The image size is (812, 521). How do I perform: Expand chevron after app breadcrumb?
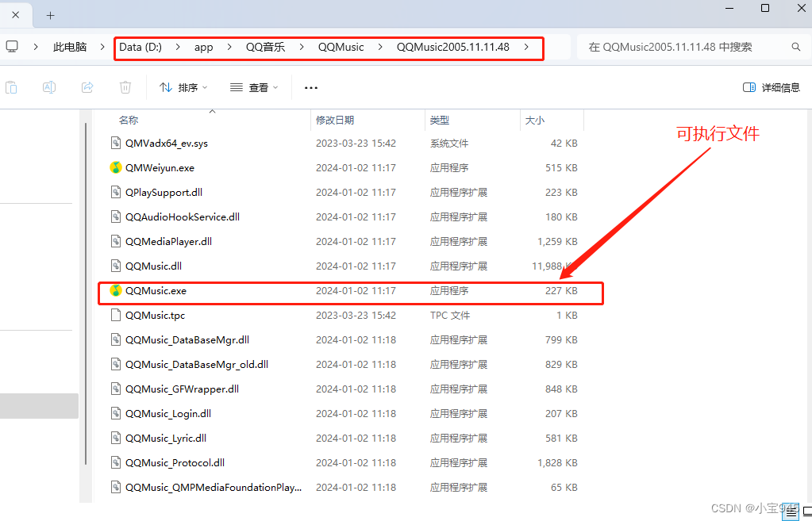click(x=229, y=47)
